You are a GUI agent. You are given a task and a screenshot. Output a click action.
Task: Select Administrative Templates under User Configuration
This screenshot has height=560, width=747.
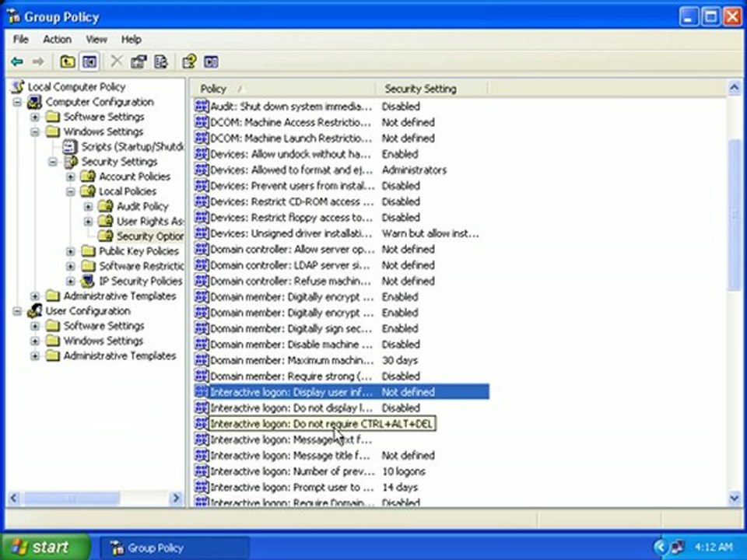tap(120, 355)
